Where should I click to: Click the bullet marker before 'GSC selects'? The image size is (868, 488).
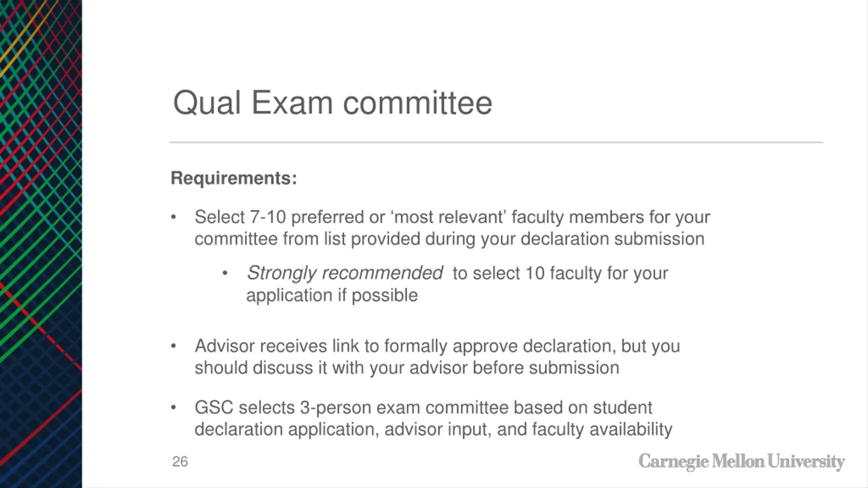pyautogui.click(x=174, y=407)
